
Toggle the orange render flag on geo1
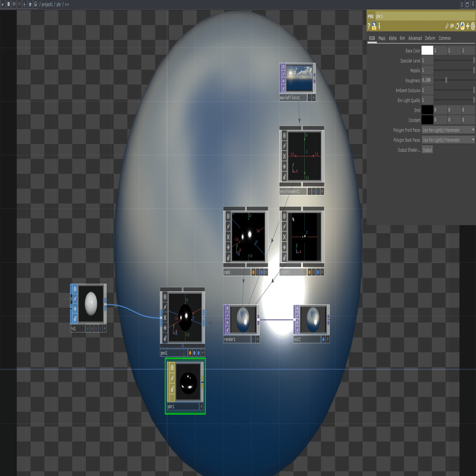[190, 353]
